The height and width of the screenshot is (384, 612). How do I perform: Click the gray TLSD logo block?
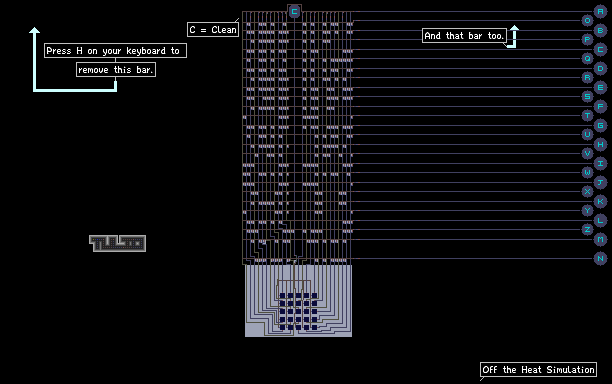click(x=117, y=244)
